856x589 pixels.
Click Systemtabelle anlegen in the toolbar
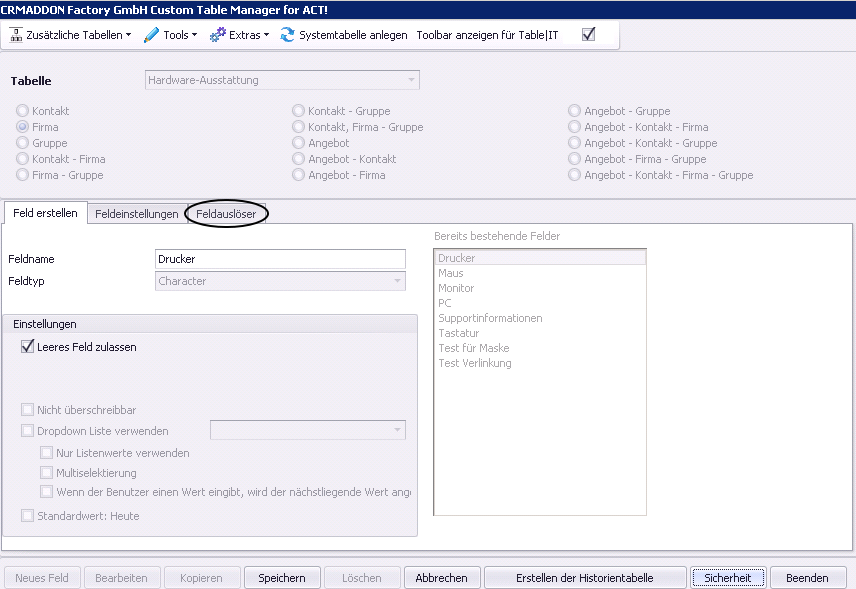(x=344, y=35)
